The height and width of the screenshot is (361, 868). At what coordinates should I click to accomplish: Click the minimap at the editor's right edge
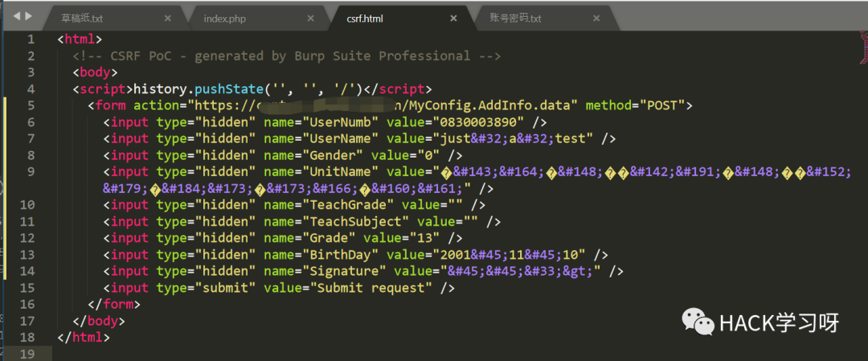(x=863, y=47)
